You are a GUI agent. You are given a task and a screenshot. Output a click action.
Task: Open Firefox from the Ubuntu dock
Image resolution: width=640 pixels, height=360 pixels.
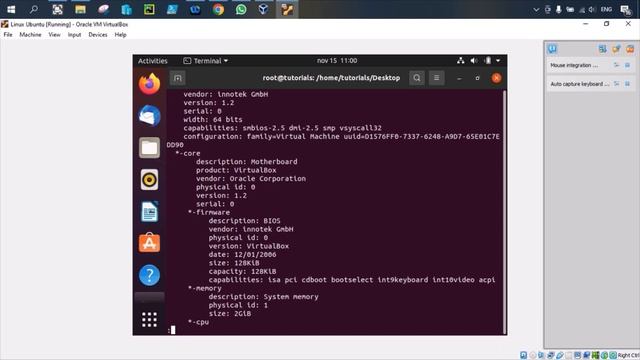pyautogui.click(x=149, y=84)
